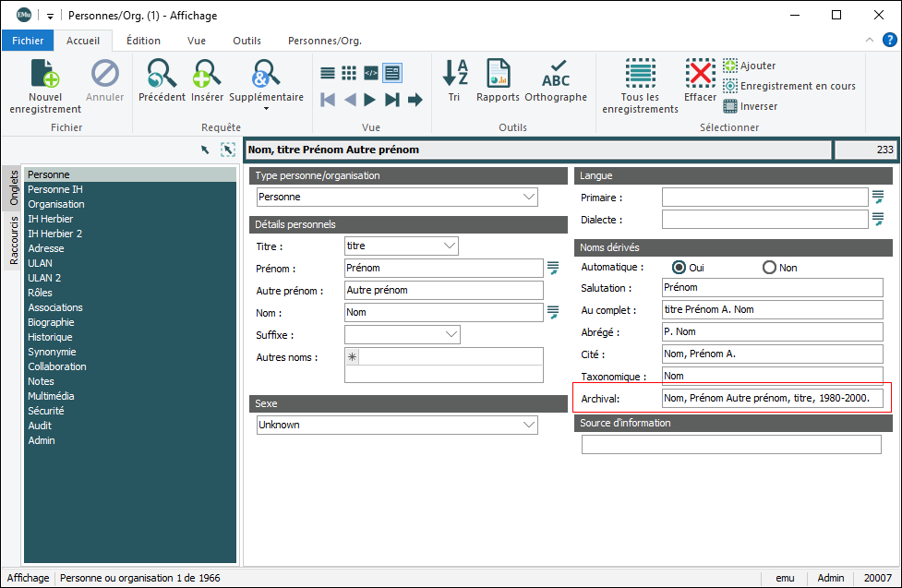This screenshot has height=588, width=902.
Task: Open the Tri sort tool
Action: point(454,74)
